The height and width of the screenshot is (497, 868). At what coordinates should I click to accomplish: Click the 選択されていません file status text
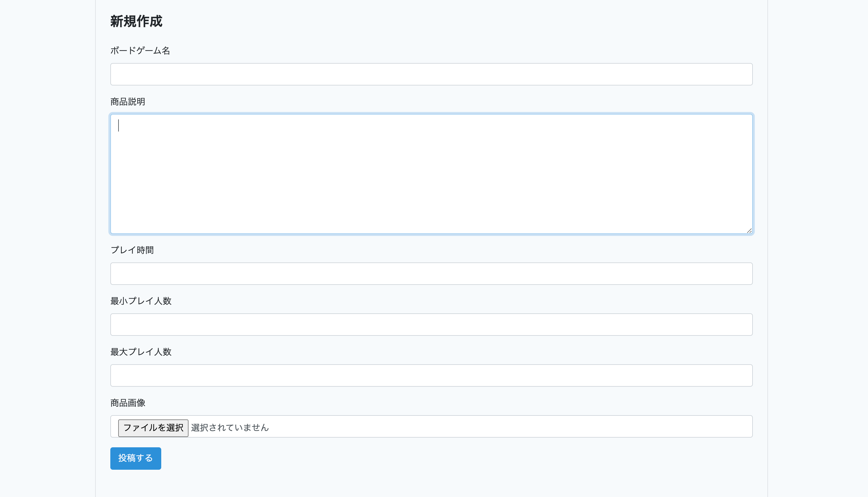(x=230, y=427)
